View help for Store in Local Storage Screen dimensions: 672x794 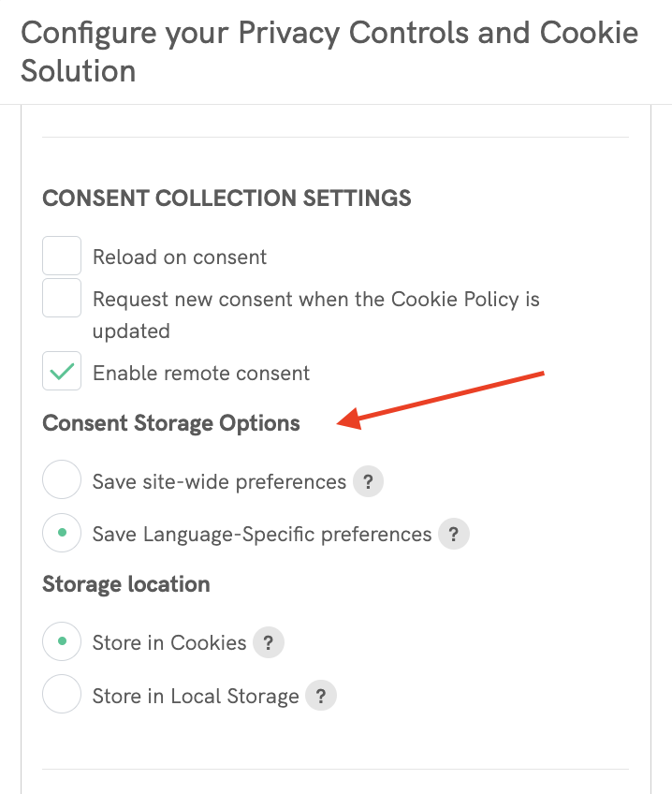click(319, 696)
